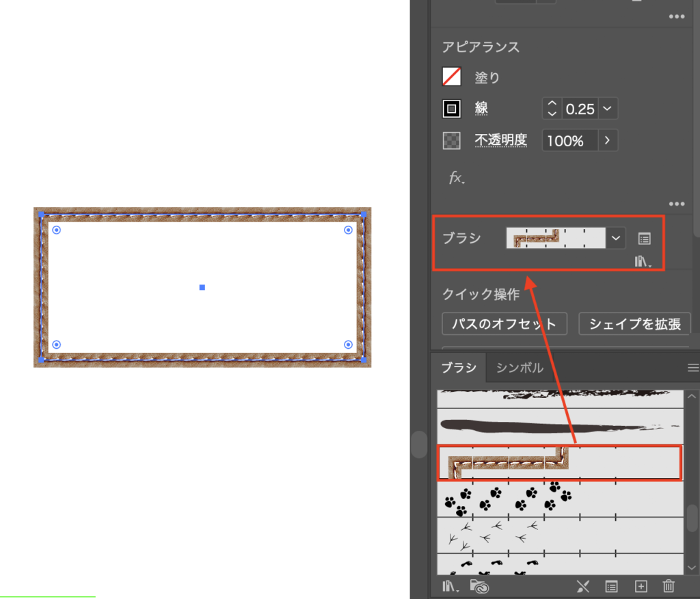The height and width of the screenshot is (599, 700).
Task: Click the bottom-left corner radius widget
Action: coord(56,345)
